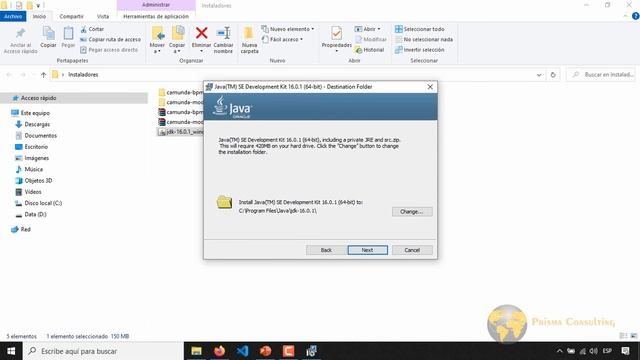
Task: Switch to the Vista ribbon tab
Action: pyautogui.click(x=103, y=16)
